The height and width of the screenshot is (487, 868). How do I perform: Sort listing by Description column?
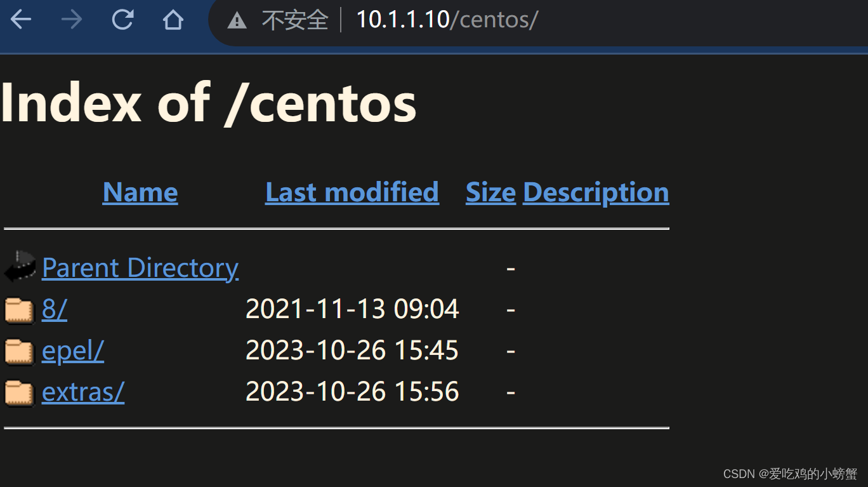[x=595, y=192]
